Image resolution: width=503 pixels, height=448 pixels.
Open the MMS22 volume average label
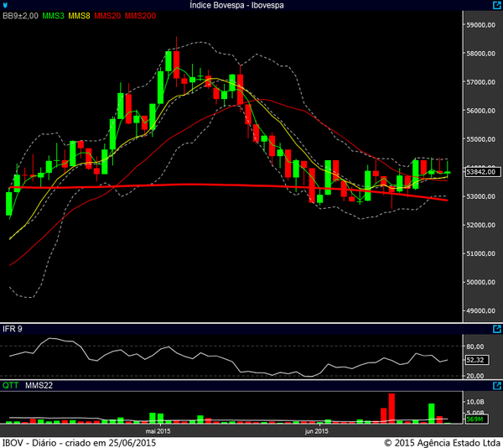pos(38,387)
